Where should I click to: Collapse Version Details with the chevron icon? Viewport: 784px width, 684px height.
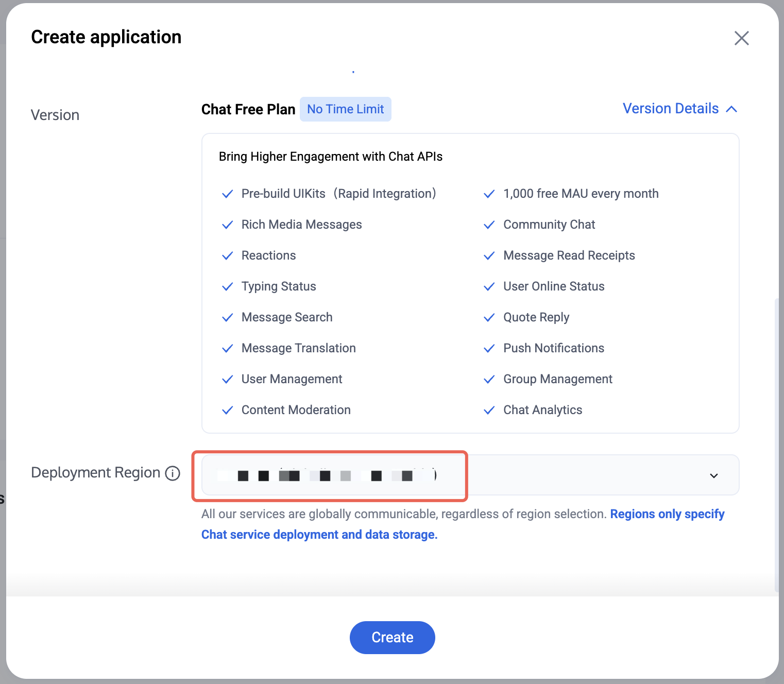point(731,109)
